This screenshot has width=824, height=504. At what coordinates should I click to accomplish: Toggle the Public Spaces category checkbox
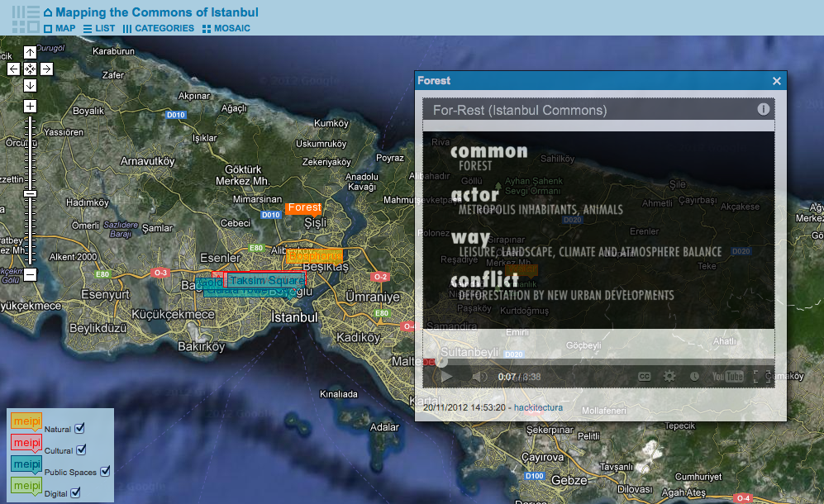click(x=105, y=471)
